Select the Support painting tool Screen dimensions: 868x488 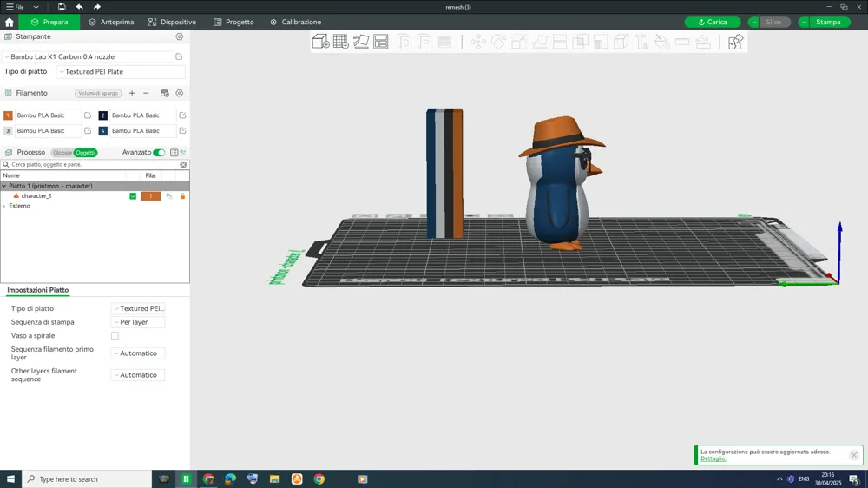click(x=601, y=42)
